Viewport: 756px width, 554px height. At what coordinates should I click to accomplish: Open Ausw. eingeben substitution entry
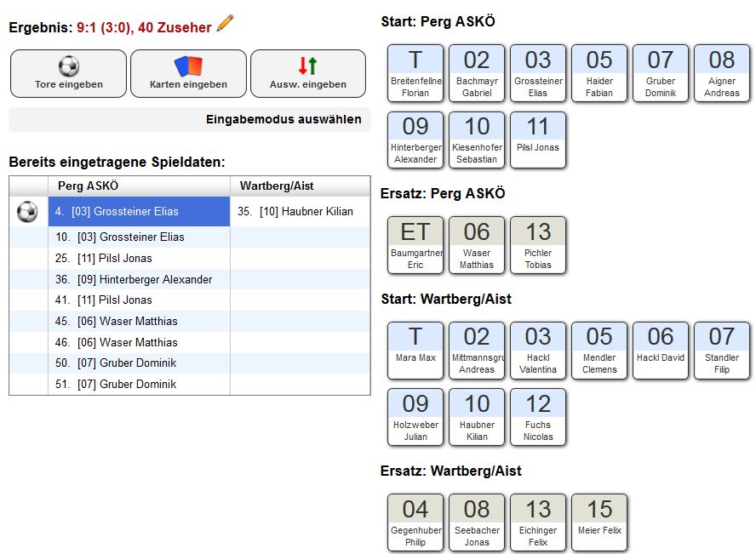tap(308, 74)
